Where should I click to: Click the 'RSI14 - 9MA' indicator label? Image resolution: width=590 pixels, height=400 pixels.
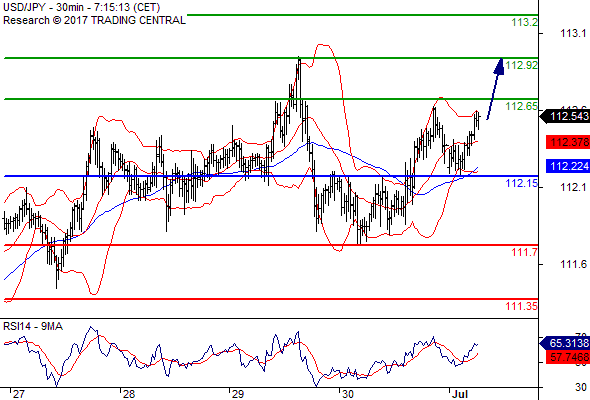[33, 326]
